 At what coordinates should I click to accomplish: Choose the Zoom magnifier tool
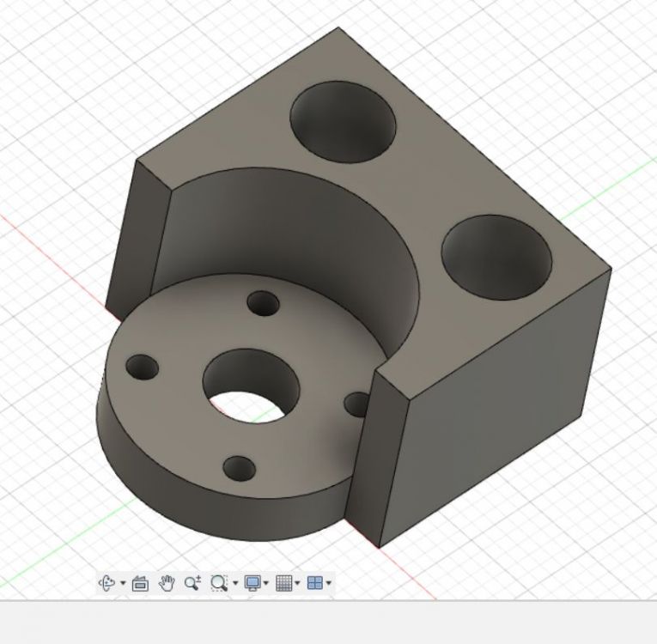coord(192,583)
